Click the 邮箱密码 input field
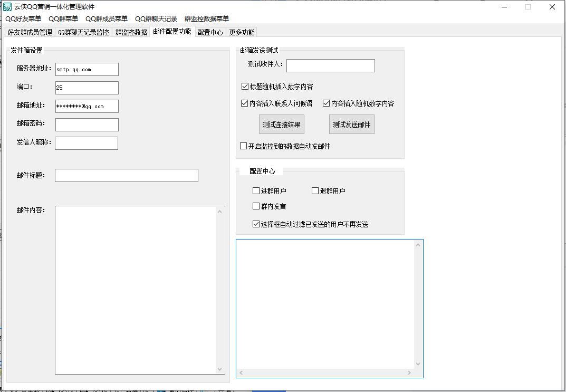 click(x=87, y=125)
